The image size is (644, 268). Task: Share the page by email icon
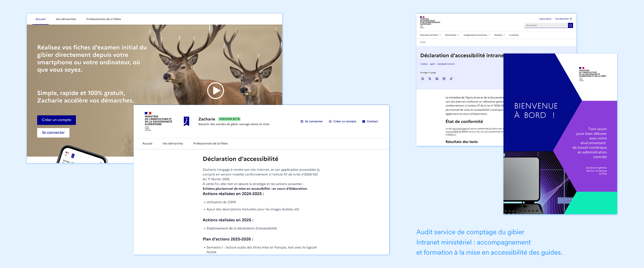point(444,79)
